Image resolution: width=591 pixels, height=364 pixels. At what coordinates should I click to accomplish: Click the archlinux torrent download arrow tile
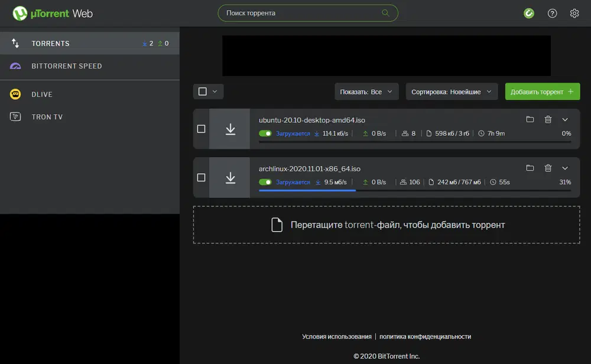(229, 177)
